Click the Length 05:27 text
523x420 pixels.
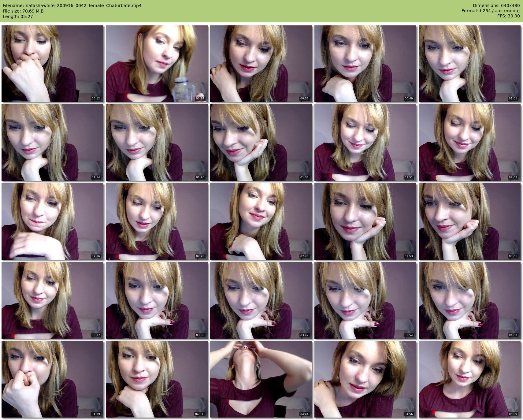tap(18, 17)
